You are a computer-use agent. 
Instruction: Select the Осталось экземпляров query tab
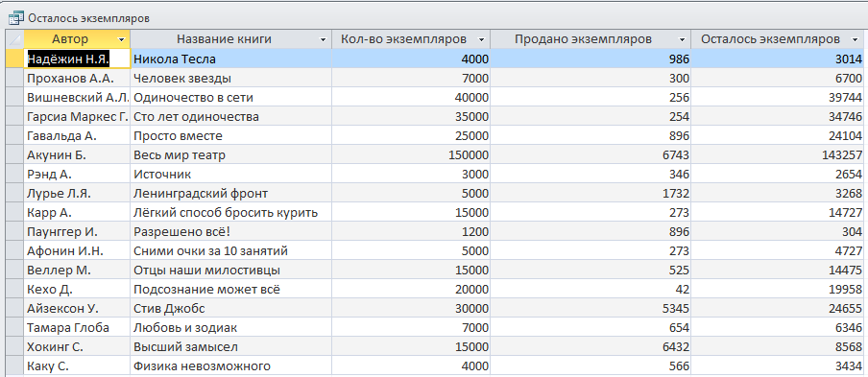88,18
